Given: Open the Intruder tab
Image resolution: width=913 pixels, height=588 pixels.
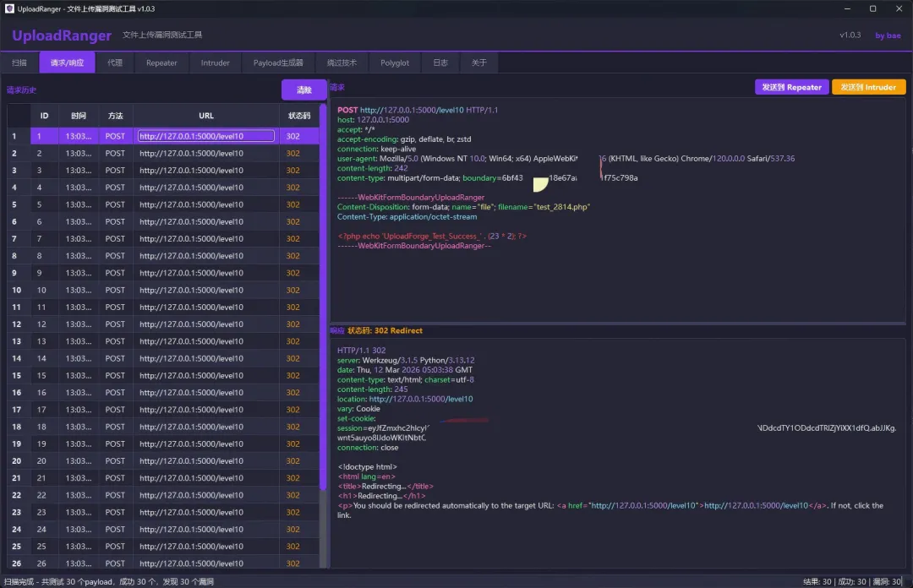Looking at the screenshot, I should point(216,63).
